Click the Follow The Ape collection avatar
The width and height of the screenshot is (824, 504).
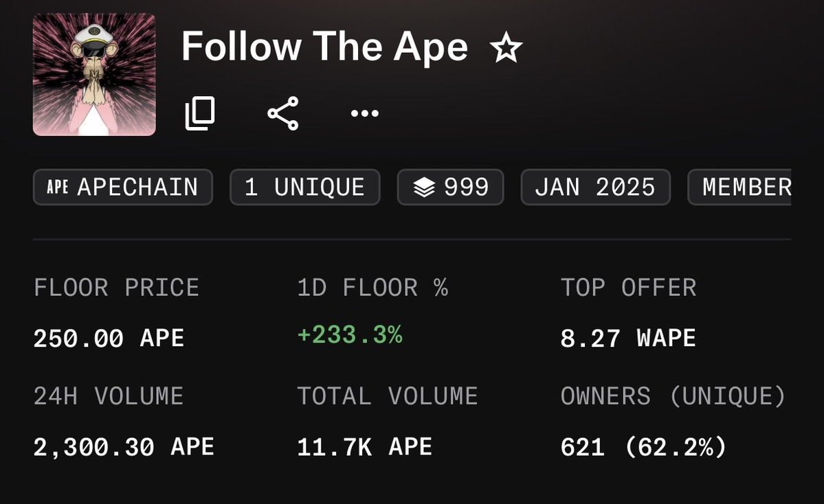[94, 74]
